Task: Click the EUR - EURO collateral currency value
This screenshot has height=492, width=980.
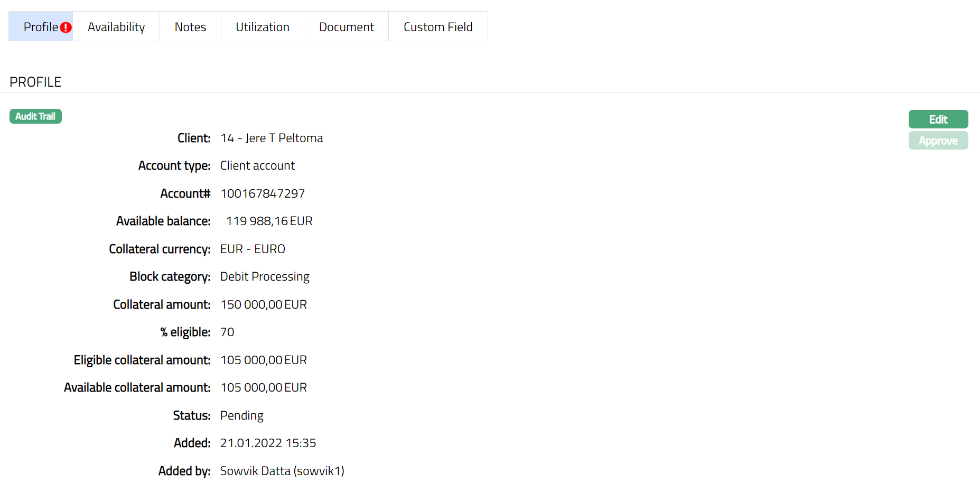Action: click(x=253, y=249)
